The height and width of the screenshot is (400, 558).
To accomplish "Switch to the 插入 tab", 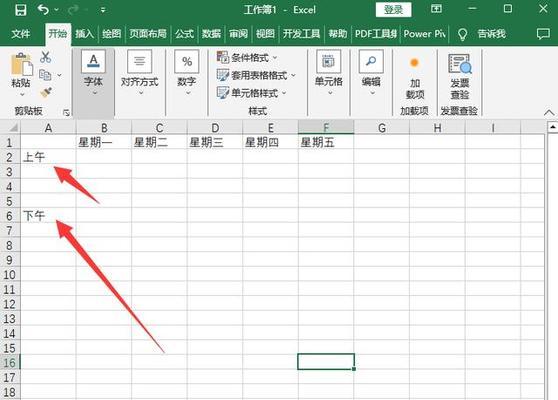I will [x=84, y=34].
